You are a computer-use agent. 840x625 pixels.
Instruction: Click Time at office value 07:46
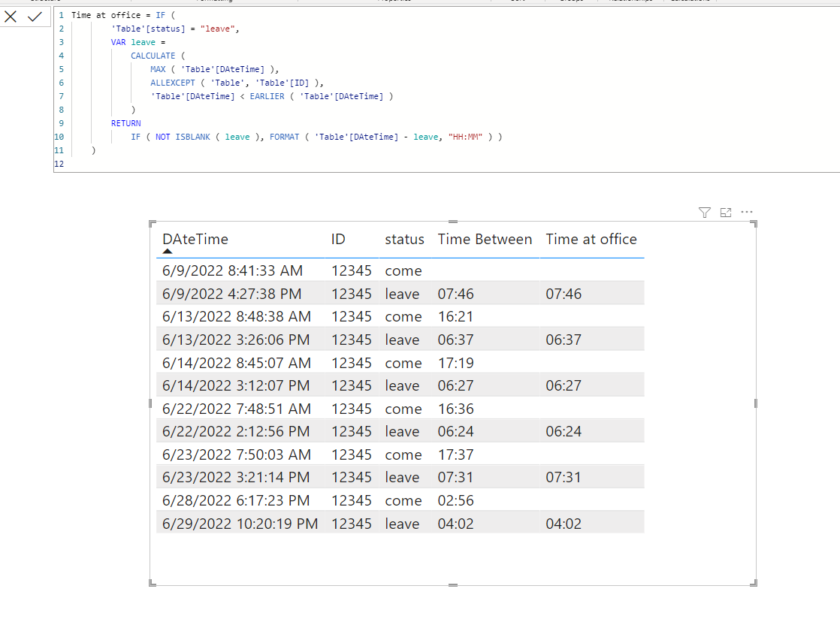(564, 294)
